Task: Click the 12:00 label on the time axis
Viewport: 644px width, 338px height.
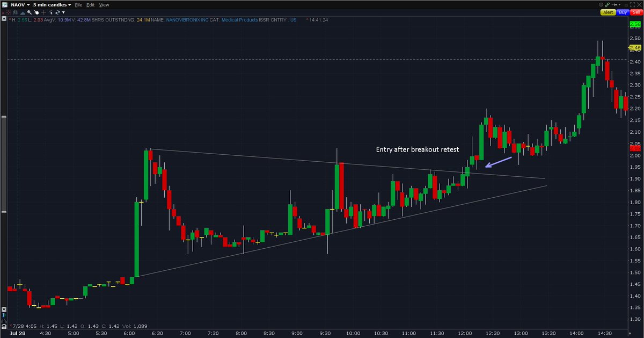Action: point(465,333)
